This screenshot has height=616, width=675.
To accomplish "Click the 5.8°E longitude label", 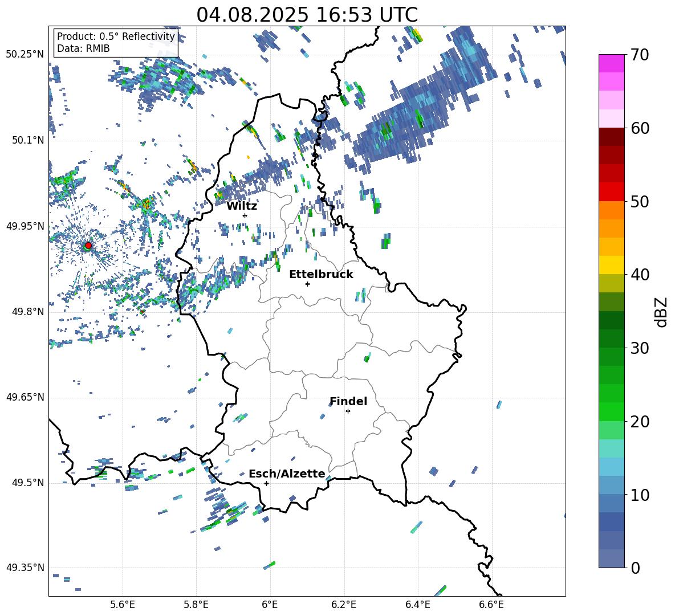I will [196, 605].
